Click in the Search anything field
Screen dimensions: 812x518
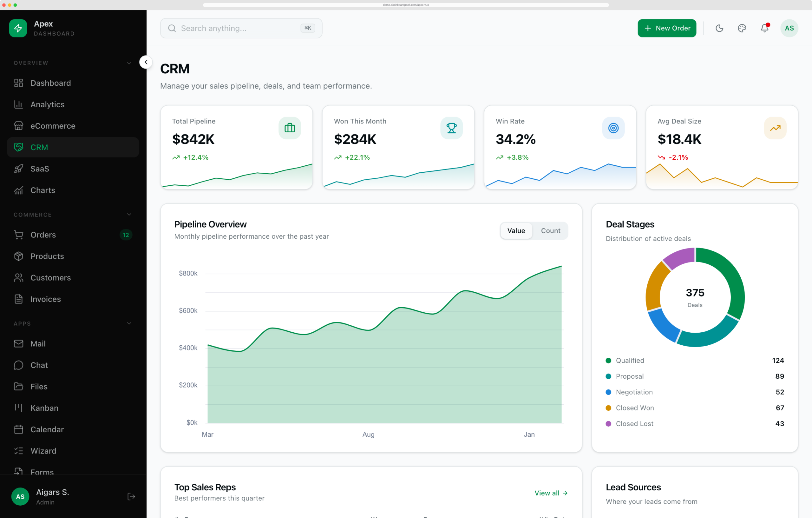coord(241,28)
